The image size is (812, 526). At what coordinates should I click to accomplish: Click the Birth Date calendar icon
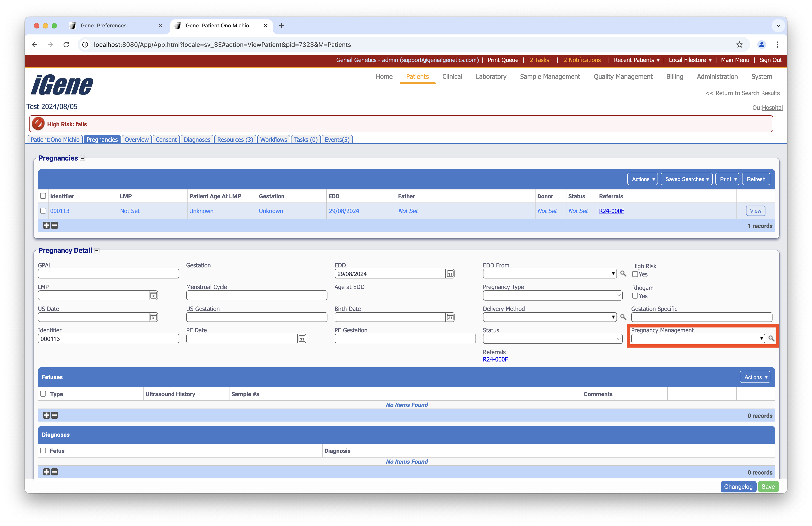coord(450,317)
